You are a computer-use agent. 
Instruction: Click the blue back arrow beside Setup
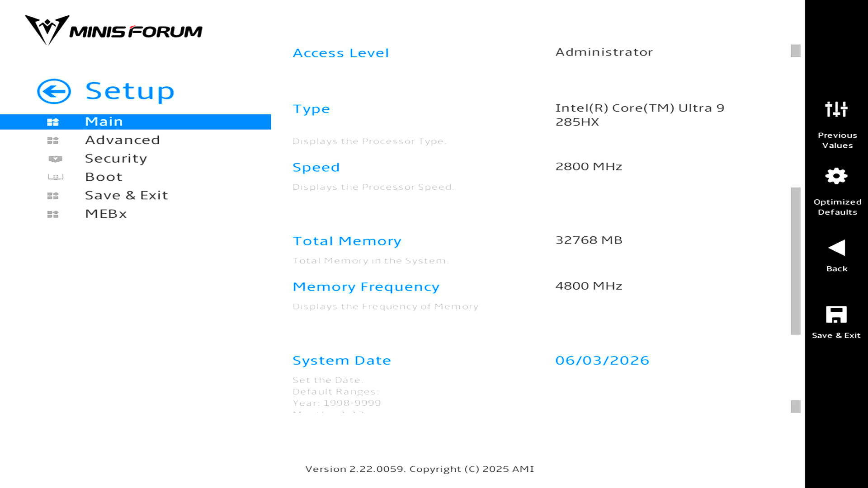pyautogui.click(x=54, y=91)
